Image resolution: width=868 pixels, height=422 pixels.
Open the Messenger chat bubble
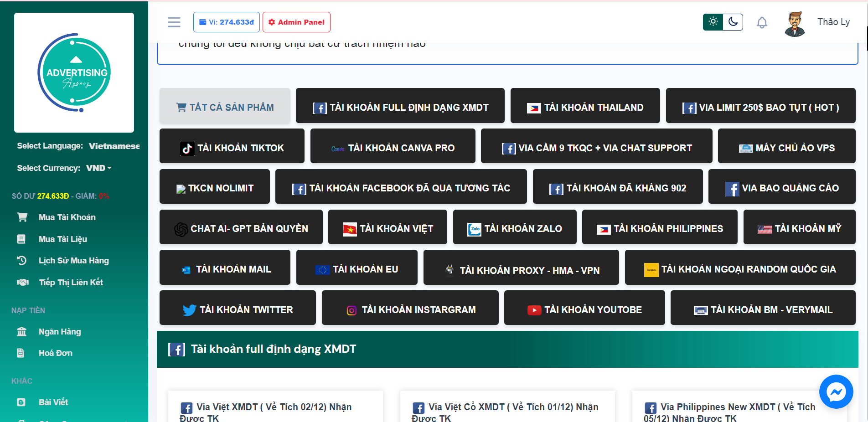pos(836,391)
